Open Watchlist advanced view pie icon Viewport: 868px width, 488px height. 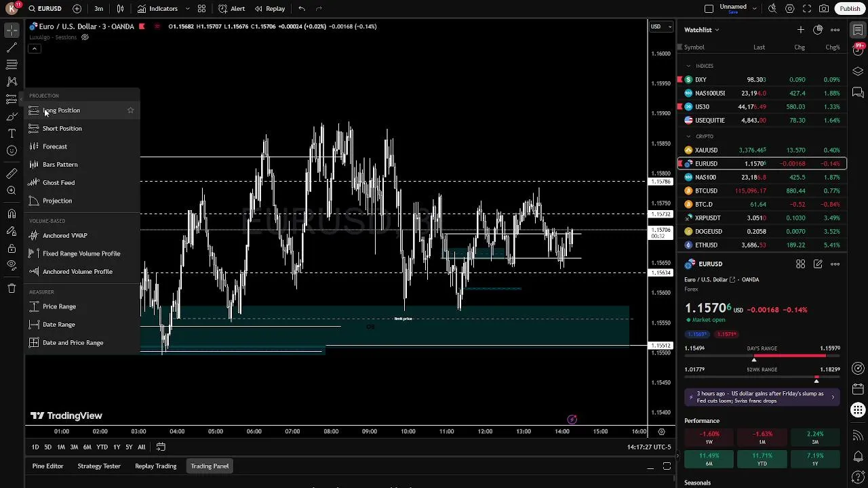click(818, 30)
